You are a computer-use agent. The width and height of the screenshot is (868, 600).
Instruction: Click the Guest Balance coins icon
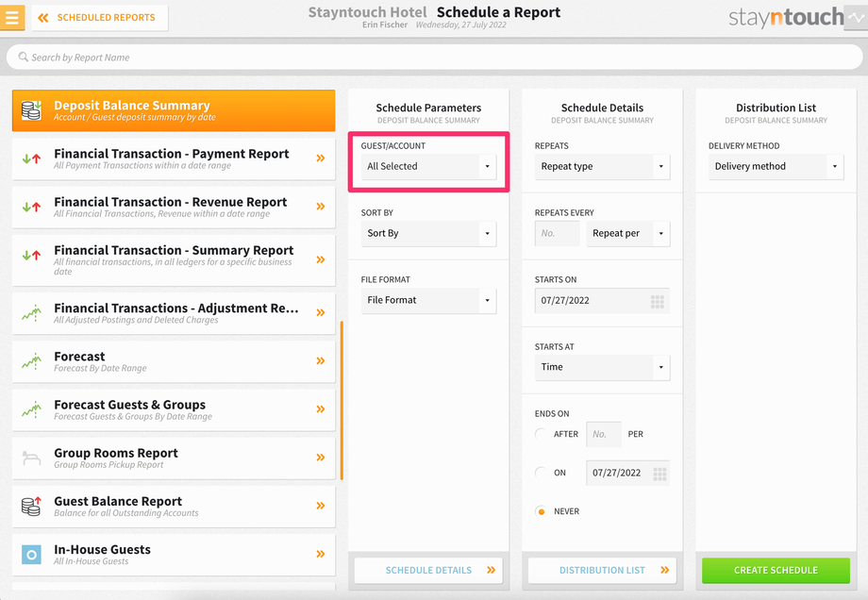coord(31,506)
